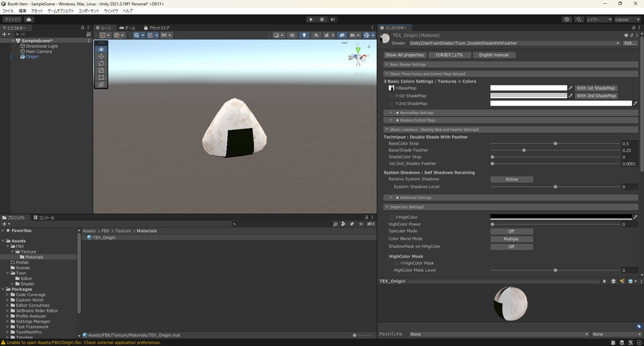Switch to the アセットストア (Asset Store) tab

[x=157, y=28]
